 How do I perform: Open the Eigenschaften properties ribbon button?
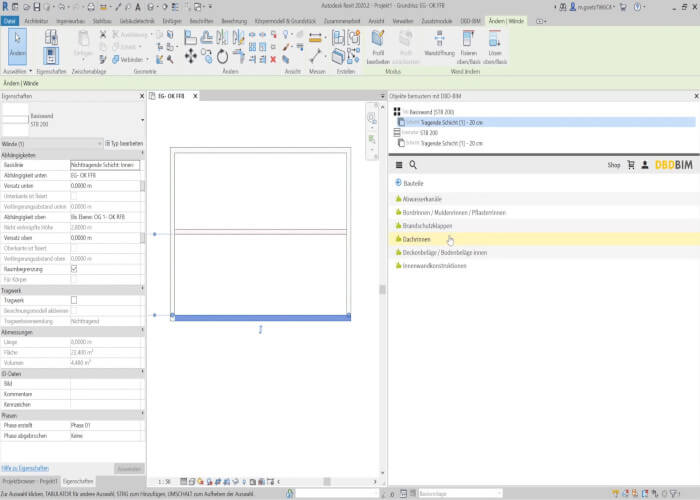coord(51,56)
